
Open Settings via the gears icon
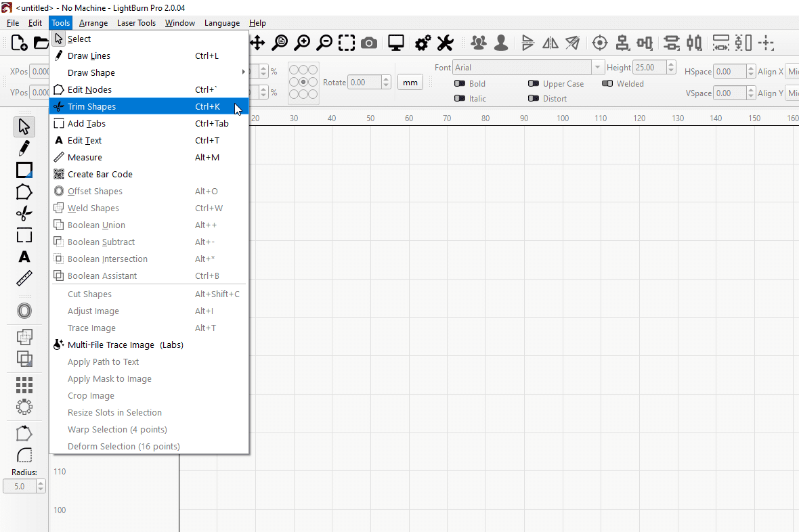click(423, 43)
